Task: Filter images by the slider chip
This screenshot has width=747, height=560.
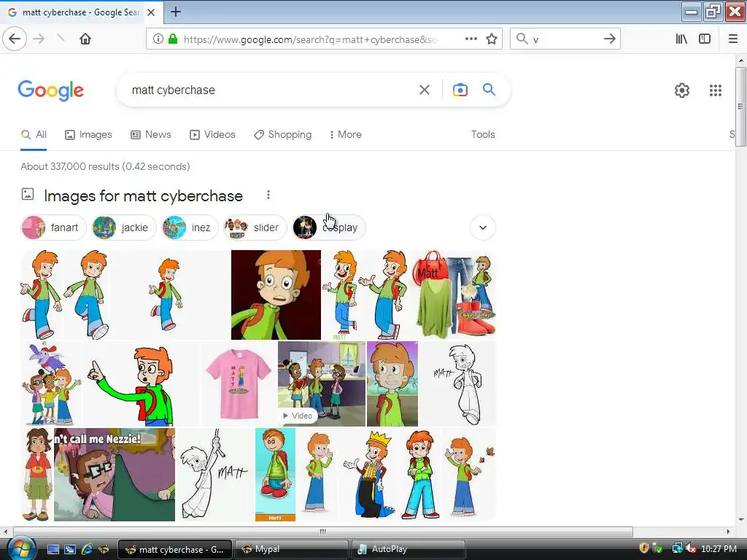Action: click(255, 227)
